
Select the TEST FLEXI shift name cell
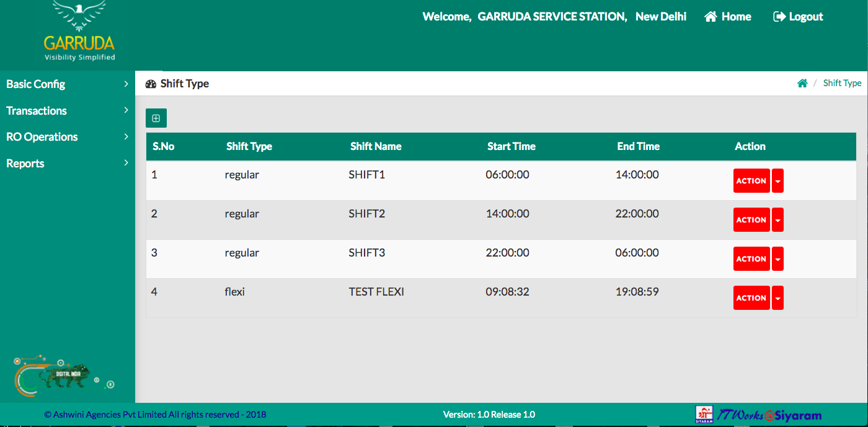click(376, 292)
